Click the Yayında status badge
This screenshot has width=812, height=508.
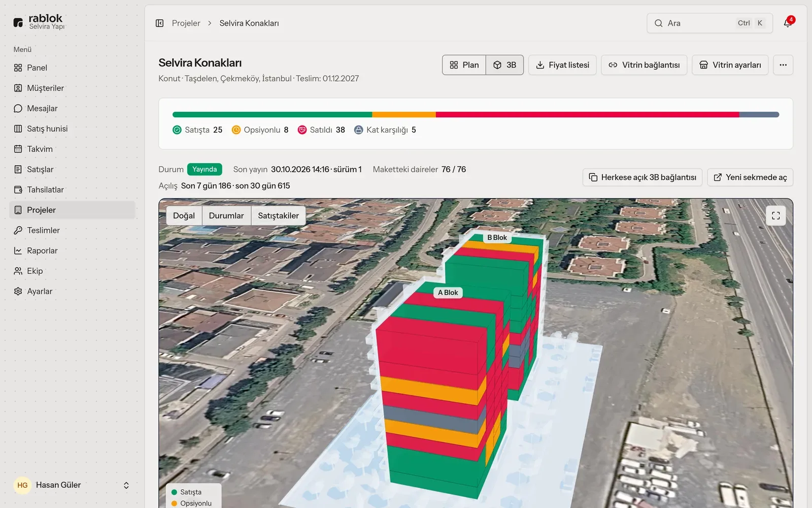click(x=205, y=169)
